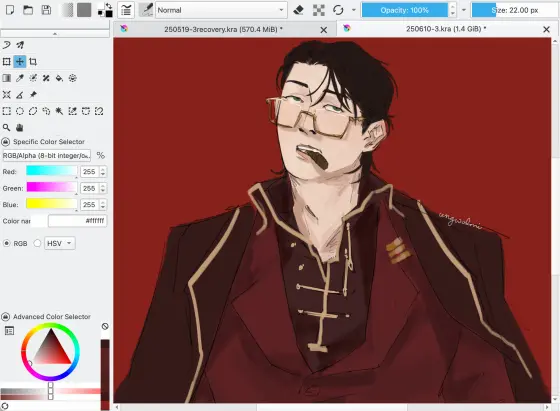Select the Zoom tool

(6, 127)
